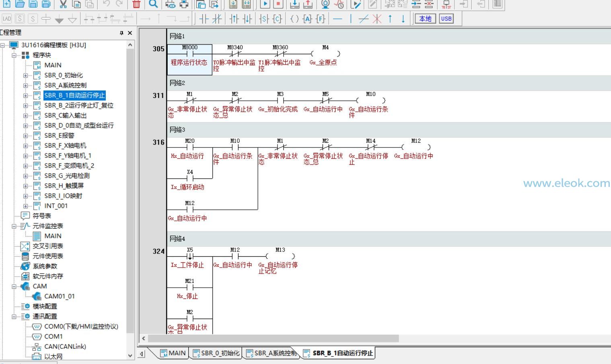Close the project management panel

130,33
